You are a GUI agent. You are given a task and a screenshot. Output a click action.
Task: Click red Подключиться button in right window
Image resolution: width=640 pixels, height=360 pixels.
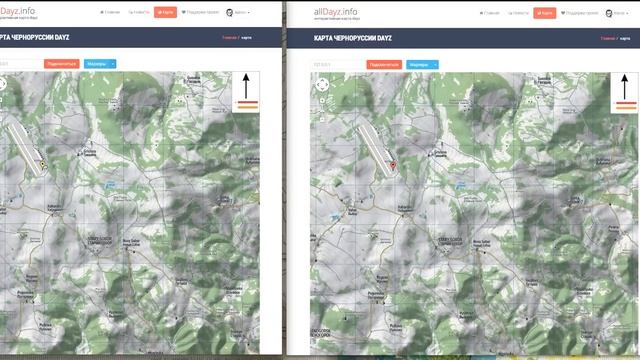[384, 64]
